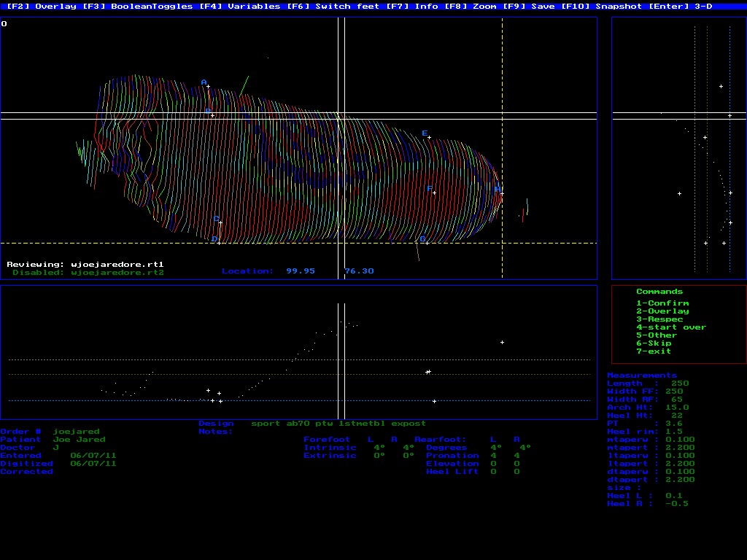The image size is (747, 560).
Task: Click the Heel L value 0.1
Action: (x=674, y=496)
